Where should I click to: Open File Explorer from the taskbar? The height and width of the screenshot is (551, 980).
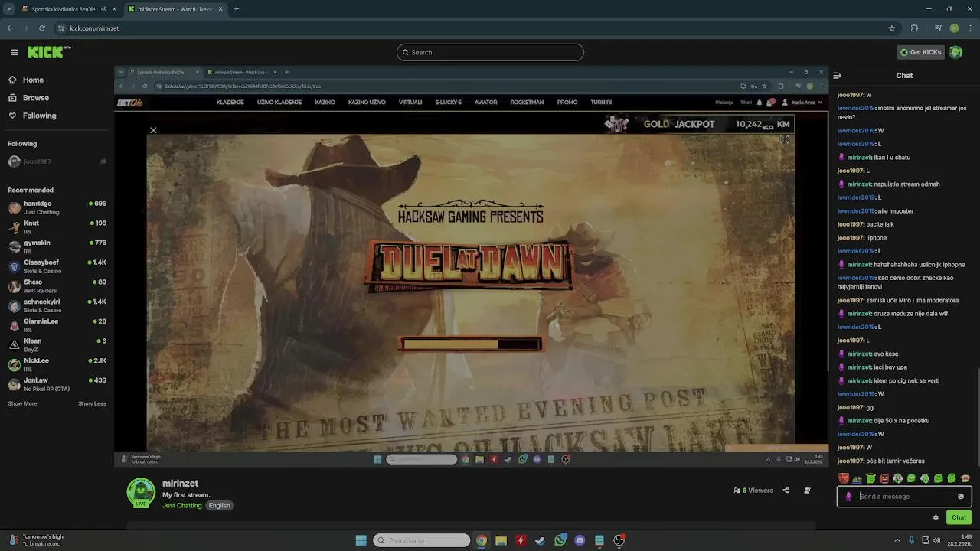[501, 540]
